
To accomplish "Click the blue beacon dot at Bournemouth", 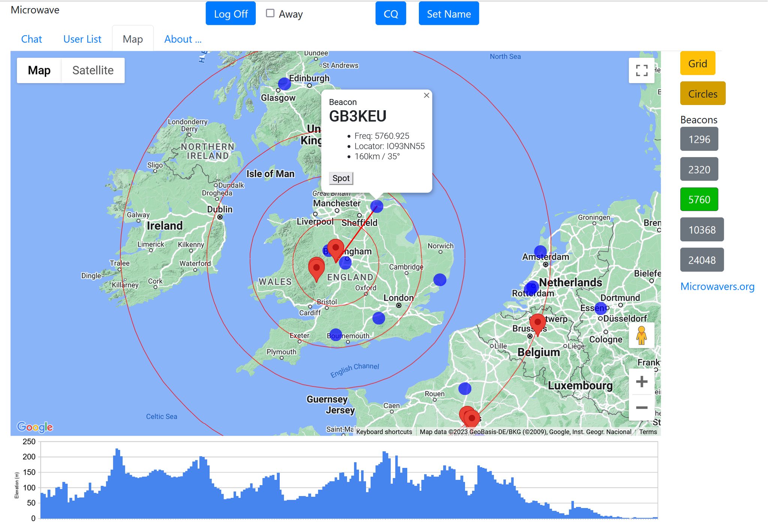I will (336, 334).
